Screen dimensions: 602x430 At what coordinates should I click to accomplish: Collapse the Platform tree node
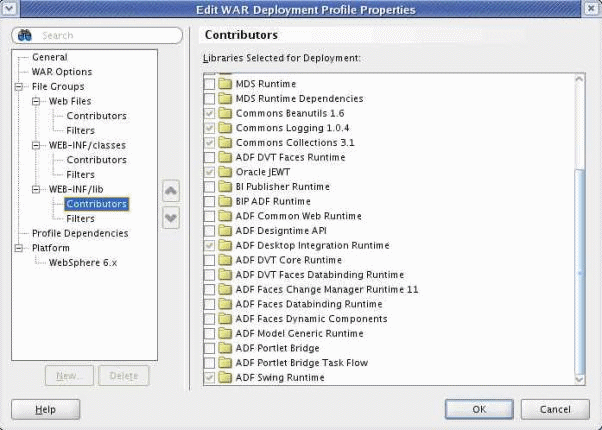pos(18,248)
